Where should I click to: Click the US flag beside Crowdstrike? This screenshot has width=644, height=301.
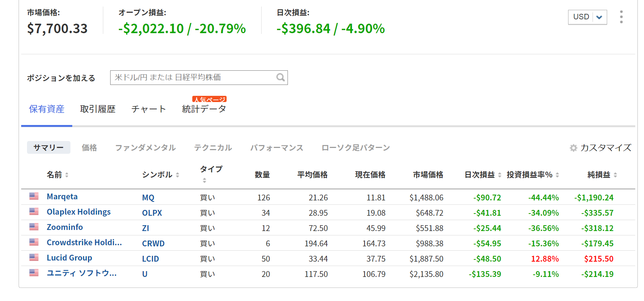pyautogui.click(x=34, y=242)
